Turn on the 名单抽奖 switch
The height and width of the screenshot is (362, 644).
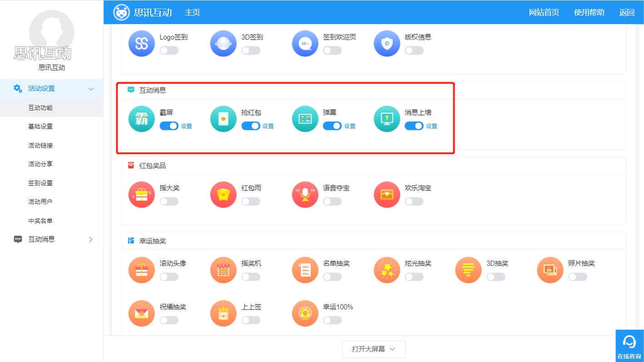(x=332, y=277)
